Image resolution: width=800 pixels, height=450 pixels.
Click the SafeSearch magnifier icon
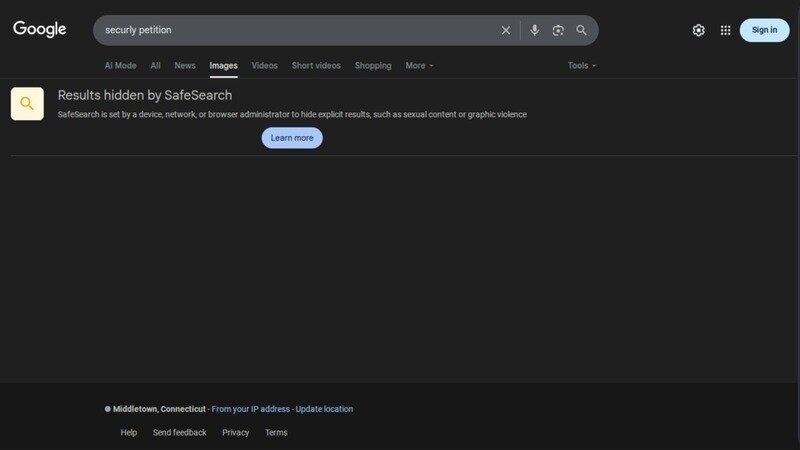(27, 104)
